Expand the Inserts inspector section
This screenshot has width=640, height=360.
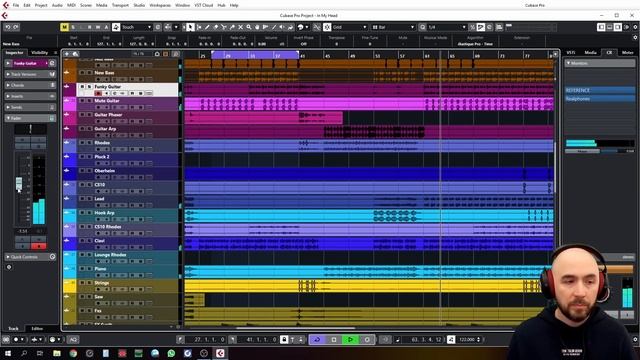click(x=30, y=96)
